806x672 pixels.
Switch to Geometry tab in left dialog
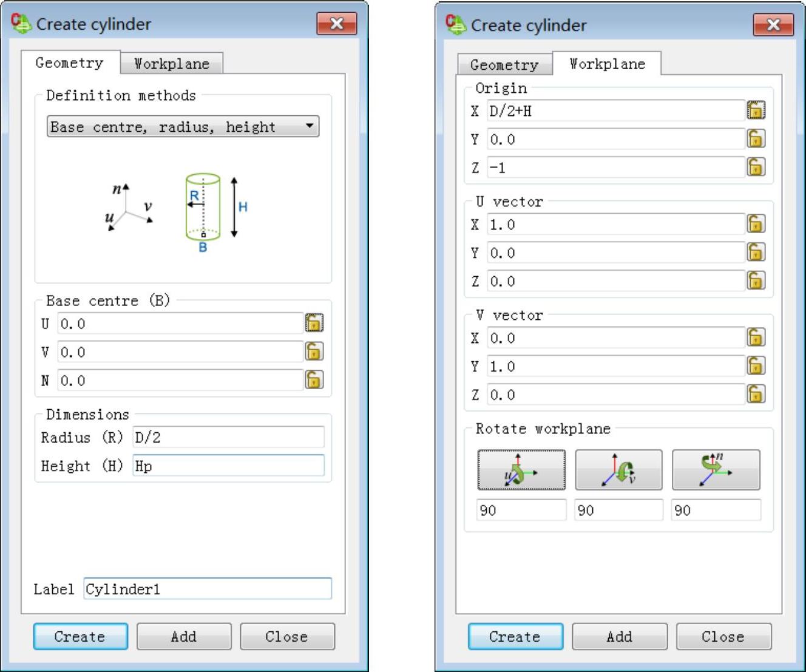tap(70, 63)
